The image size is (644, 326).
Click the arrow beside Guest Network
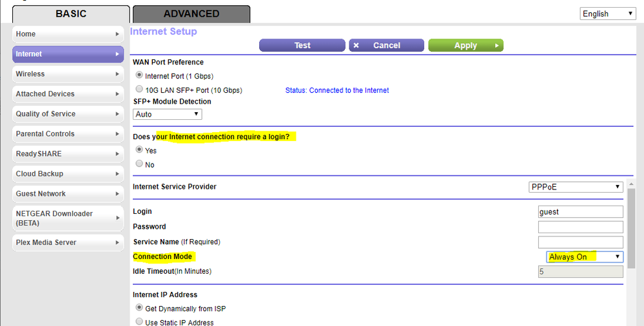117,194
